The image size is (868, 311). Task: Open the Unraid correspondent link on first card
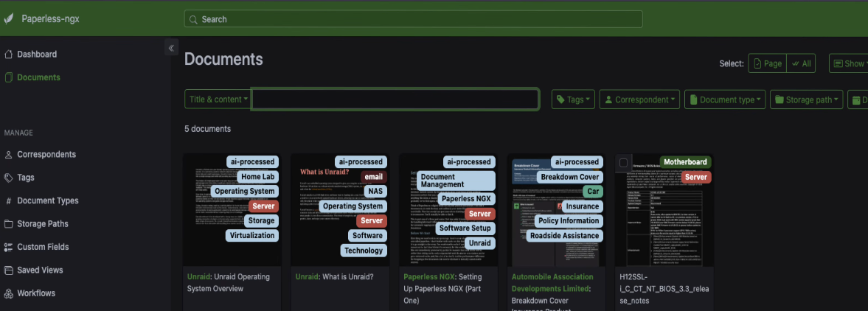[198, 277]
